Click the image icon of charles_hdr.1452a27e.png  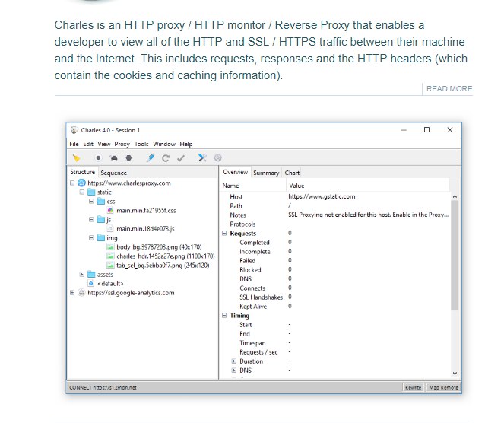(x=110, y=256)
